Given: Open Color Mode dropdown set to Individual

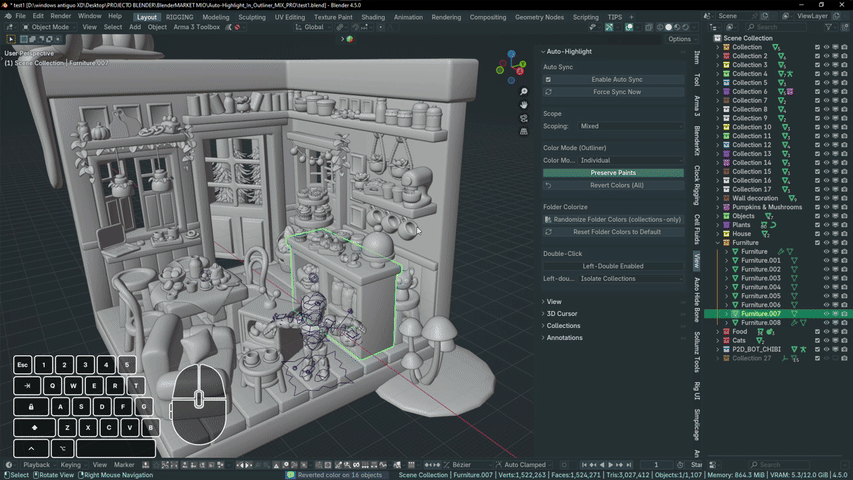Looking at the screenshot, I should point(631,161).
